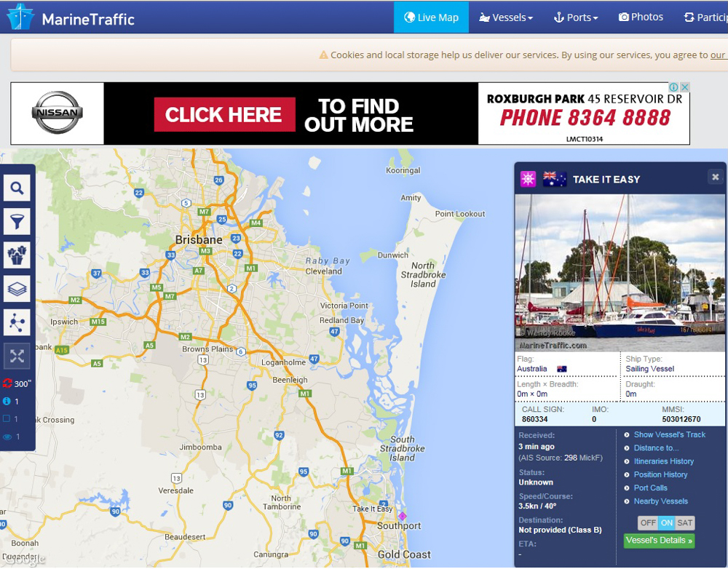
Task: Open the vessel filter funnel tool
Action: [17, 221]
